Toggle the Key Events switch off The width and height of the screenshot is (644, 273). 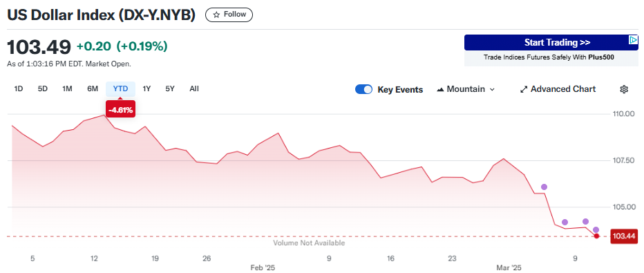pyautogui.click(x=363, y=89)
